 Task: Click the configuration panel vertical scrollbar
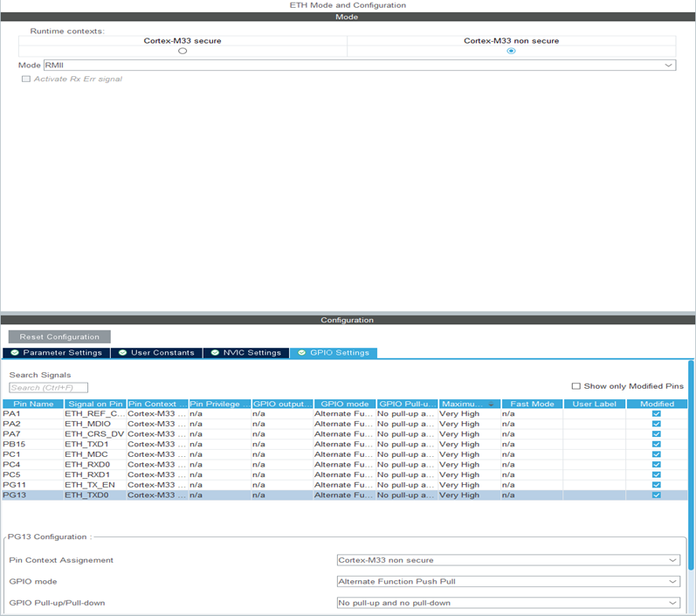tap(691, 466)
